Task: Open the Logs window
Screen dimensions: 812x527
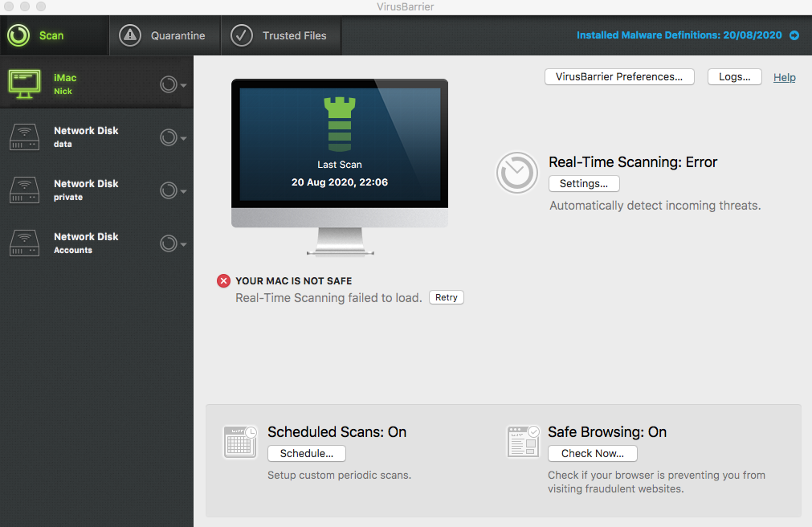Action: pyautogui.click(x=734, y=76)
